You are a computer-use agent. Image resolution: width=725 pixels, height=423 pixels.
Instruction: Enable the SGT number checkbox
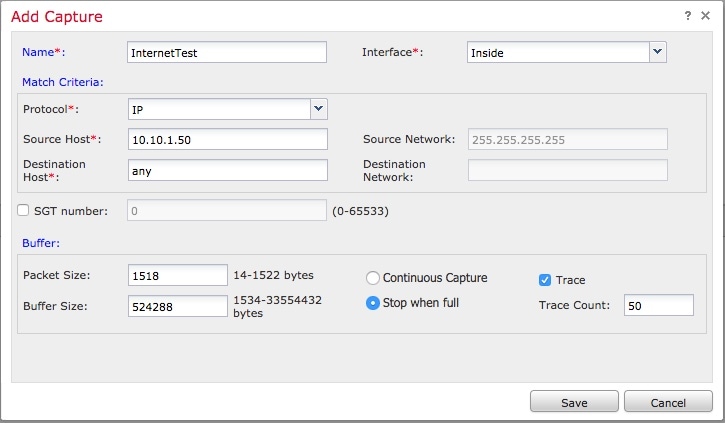tap(23, 210)
